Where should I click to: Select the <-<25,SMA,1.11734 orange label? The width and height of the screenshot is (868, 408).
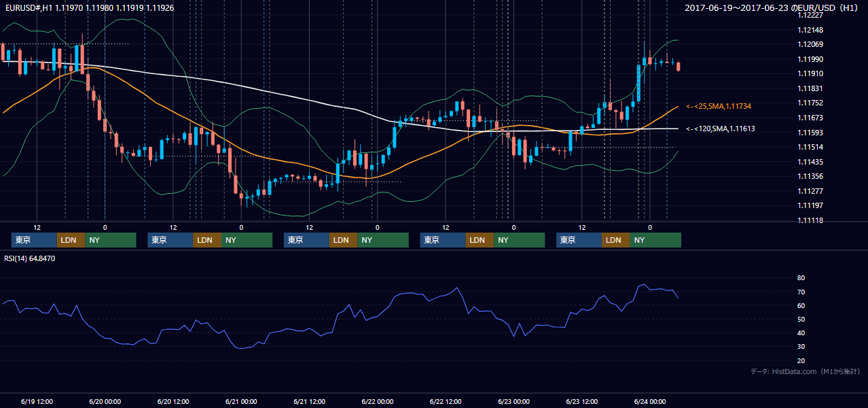coord(719,107)
